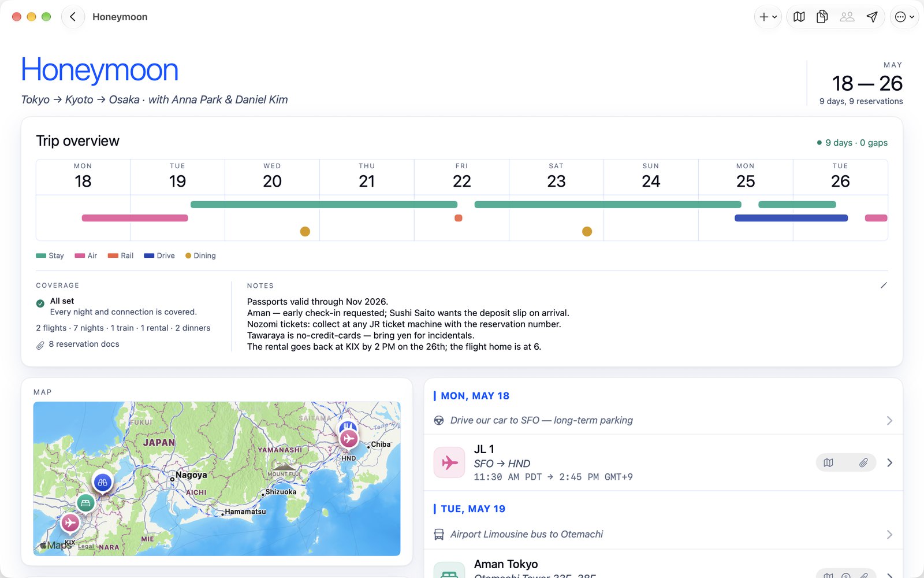
Task: Click the pink flight bar spanning May 18–19
Action: coord(135,218)
